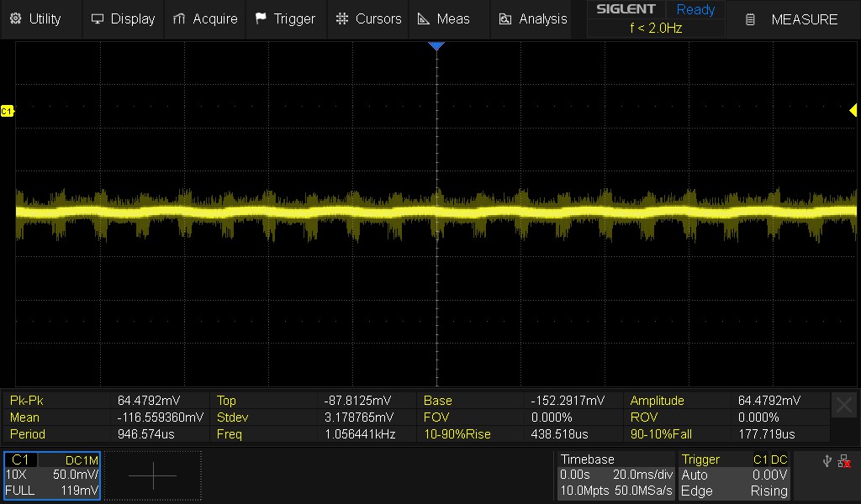This screenshot has height=504, width=861.
Task: Click the Ready acquisition status
Action: point(695,9)
